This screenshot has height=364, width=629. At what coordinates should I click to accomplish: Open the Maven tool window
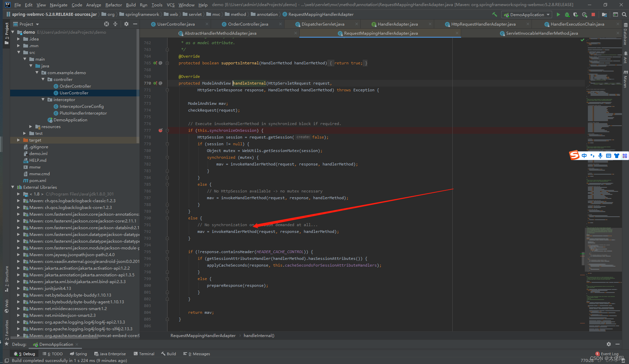[x=626, y=79]
